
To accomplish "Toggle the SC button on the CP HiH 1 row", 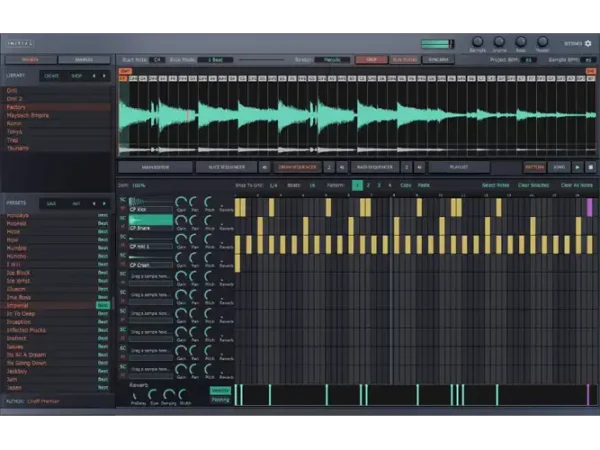I will [123, 237].
